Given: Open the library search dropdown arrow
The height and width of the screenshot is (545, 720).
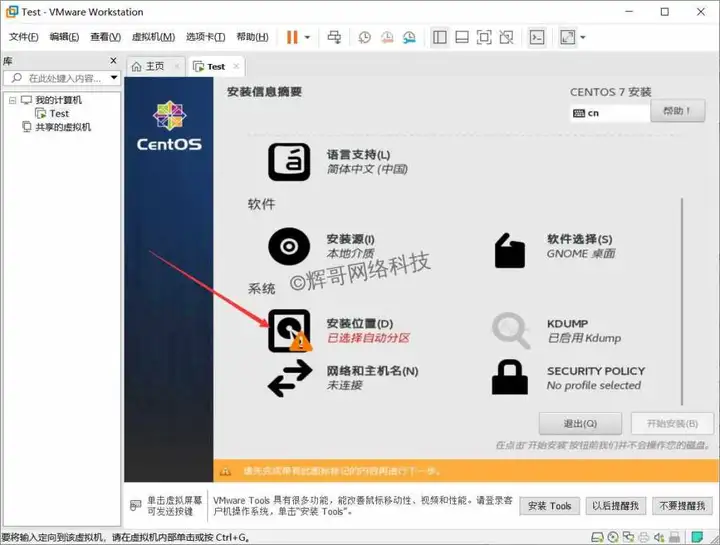Looking at the screenshot, I should (x=114, y=78).
